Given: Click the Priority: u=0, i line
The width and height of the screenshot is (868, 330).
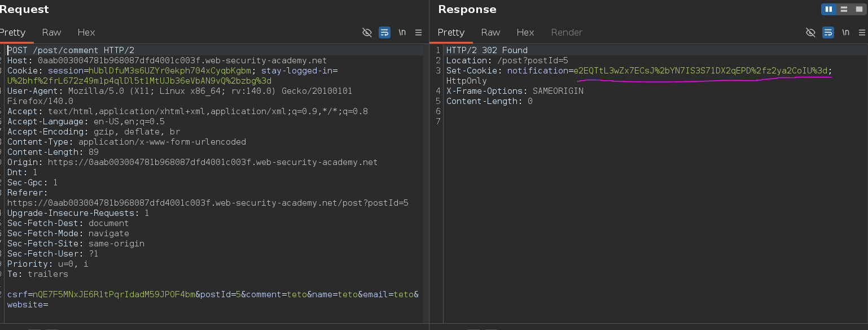Looking at the screenshot, I should pos(47,264).
